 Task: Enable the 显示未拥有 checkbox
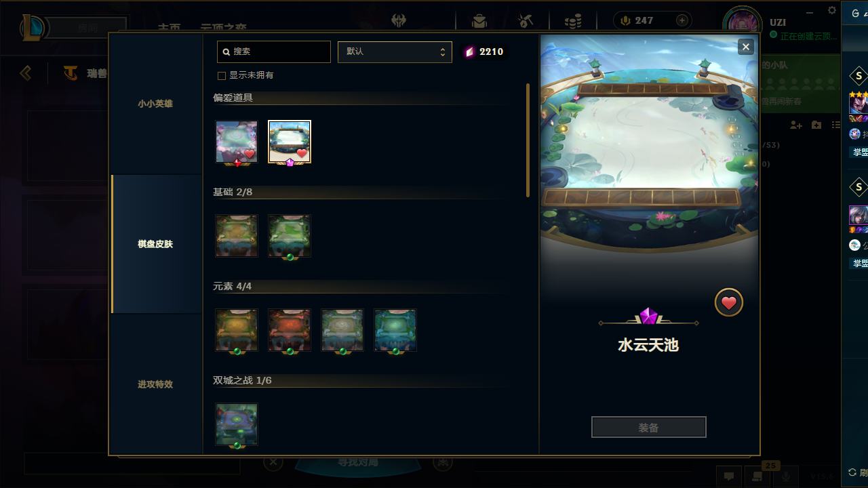click(x=221, y=75)
